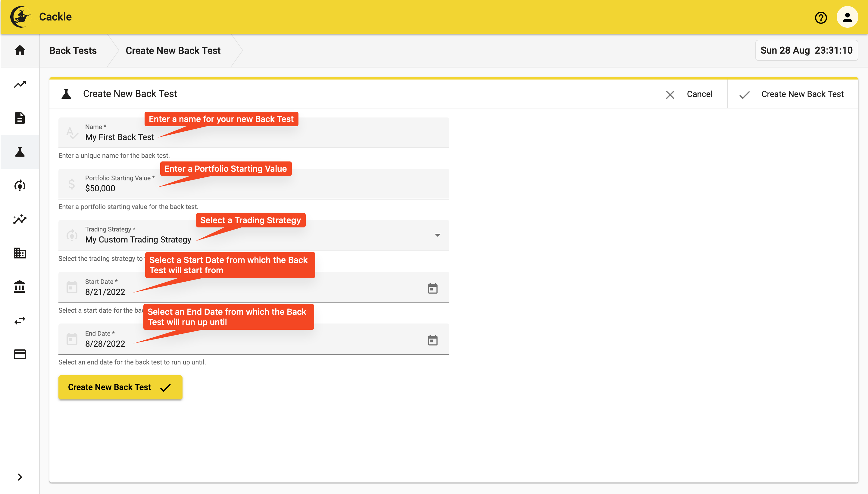Viewport: 868px width, 494px height.
Task: Click the Cackle witch logo
Action: [20, 17]
